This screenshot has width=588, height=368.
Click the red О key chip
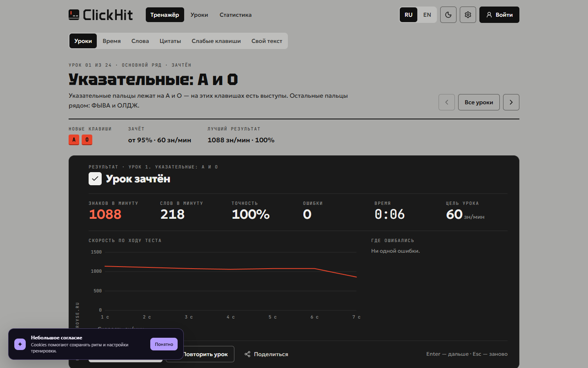coord(87,140)
